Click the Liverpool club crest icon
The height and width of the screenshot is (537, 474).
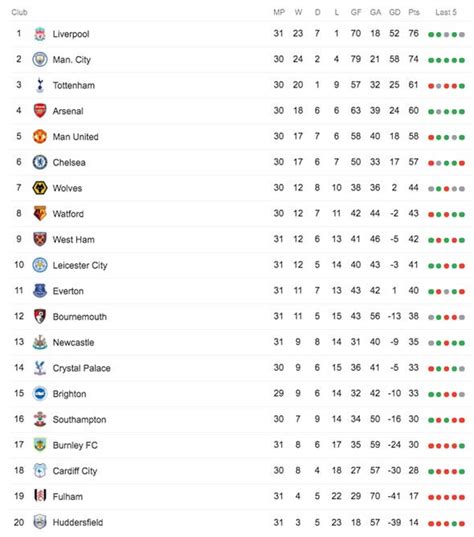coord(40,34)
